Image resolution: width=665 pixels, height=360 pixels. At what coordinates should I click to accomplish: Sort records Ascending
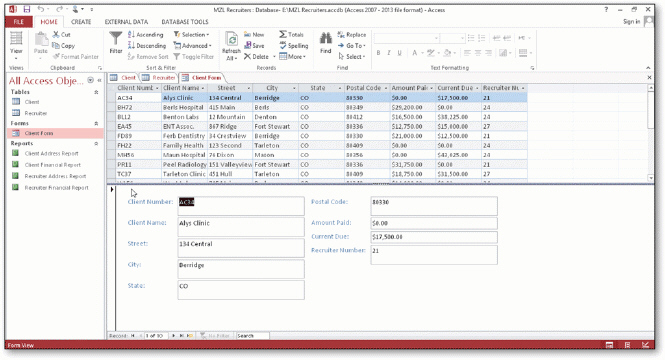pyautogui.click(x=145, y=34)
